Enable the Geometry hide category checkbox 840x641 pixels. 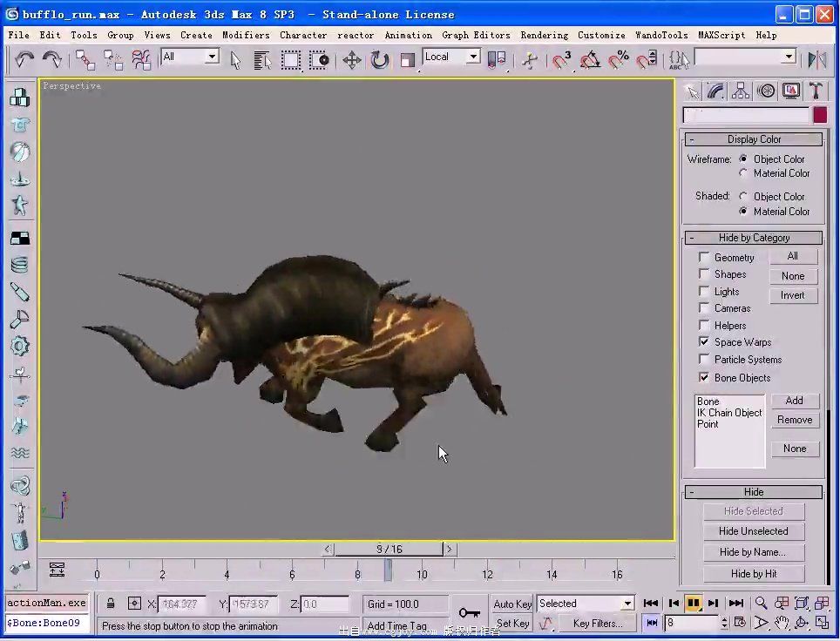tap(704, 257)
